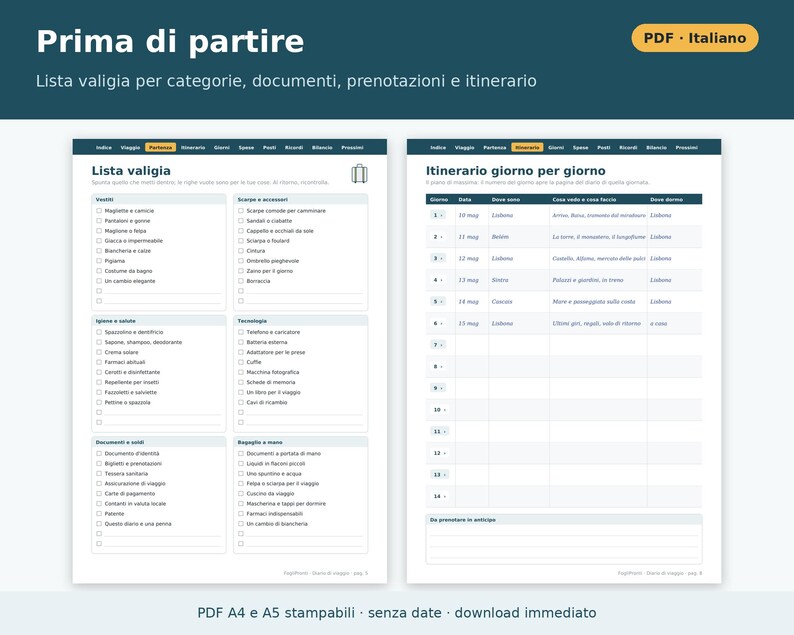Open day 10 link in itinerary table
794x635 pixels.
point(439,410)
